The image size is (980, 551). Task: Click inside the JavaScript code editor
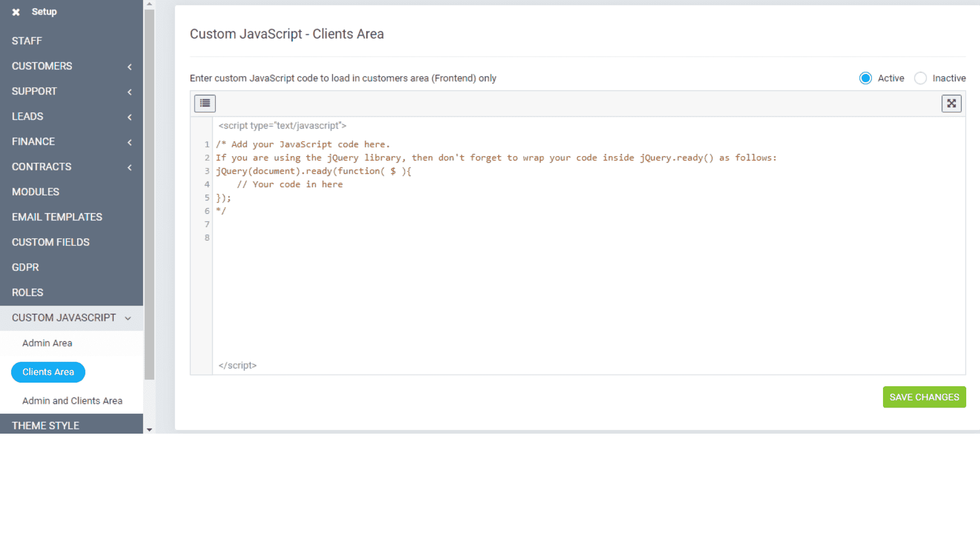pos(459,255)
